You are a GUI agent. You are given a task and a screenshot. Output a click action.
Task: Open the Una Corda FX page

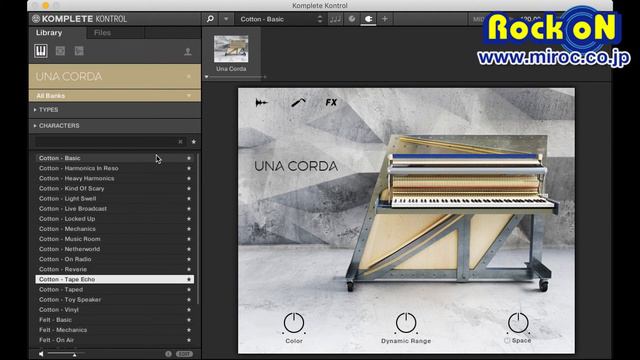pyautogui.click(x=331, y=102)
